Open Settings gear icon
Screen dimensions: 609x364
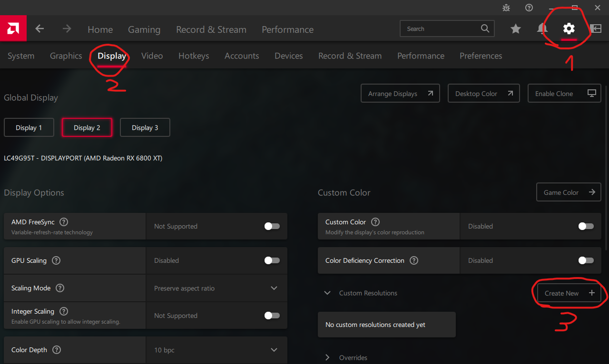(569, 29)
